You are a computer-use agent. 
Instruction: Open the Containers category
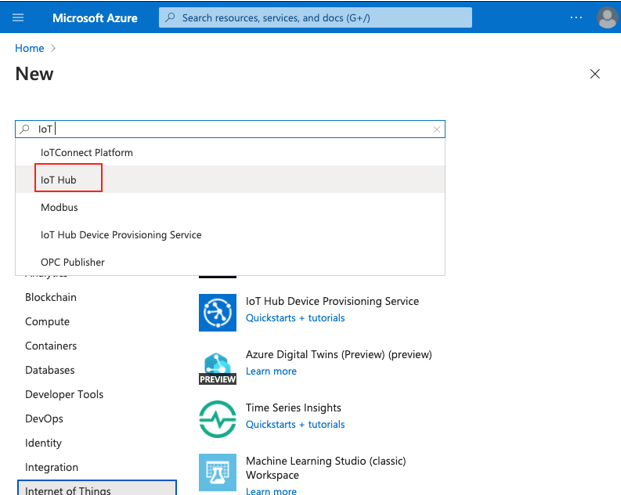tap(51, 346)
